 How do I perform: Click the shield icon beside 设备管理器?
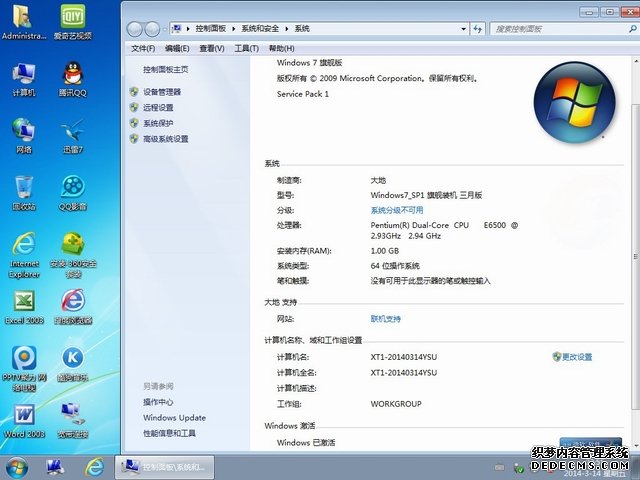[x=134, y=92]
